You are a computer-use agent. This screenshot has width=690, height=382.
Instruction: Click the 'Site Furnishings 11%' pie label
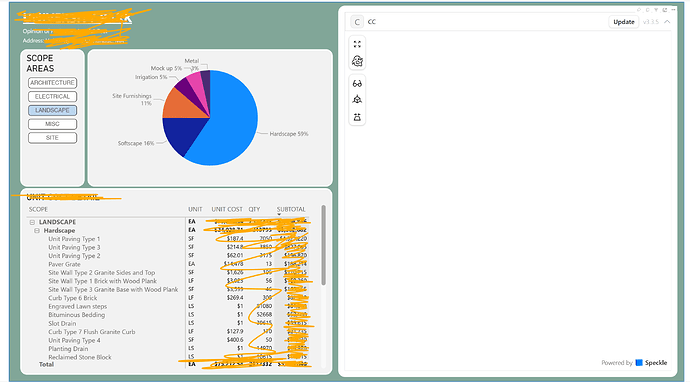click(x=132, y=99)
